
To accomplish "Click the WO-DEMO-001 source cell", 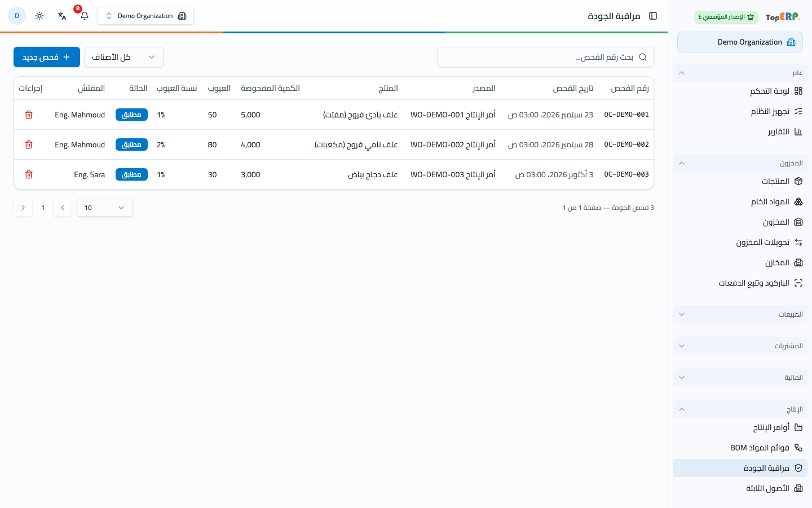I will 453,115.
